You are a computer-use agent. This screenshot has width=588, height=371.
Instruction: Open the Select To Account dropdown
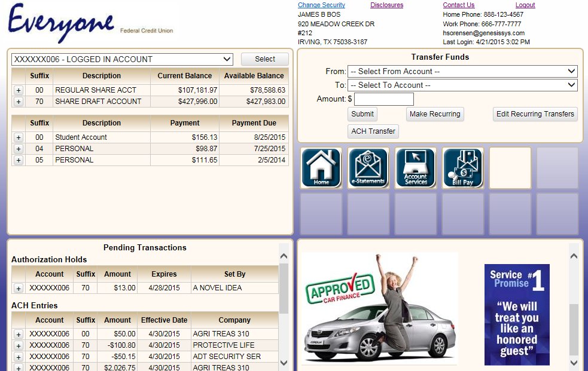click(x=462, y=85)
